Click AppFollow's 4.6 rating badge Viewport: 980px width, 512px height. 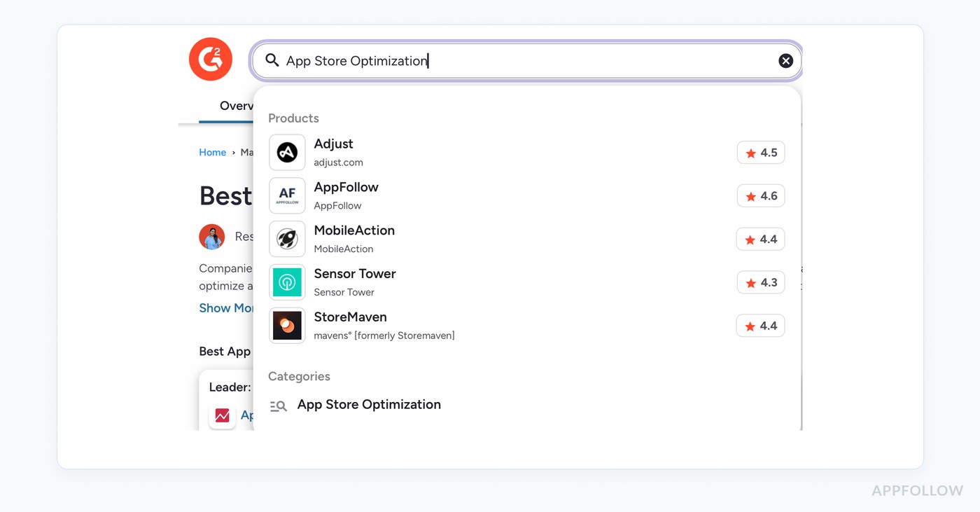[x=761, y=196]
